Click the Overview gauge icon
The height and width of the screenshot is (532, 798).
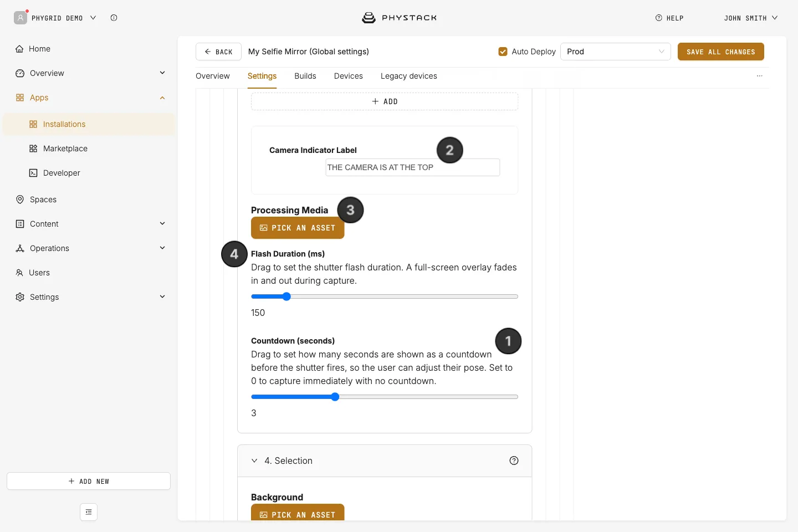click(20, 73)
